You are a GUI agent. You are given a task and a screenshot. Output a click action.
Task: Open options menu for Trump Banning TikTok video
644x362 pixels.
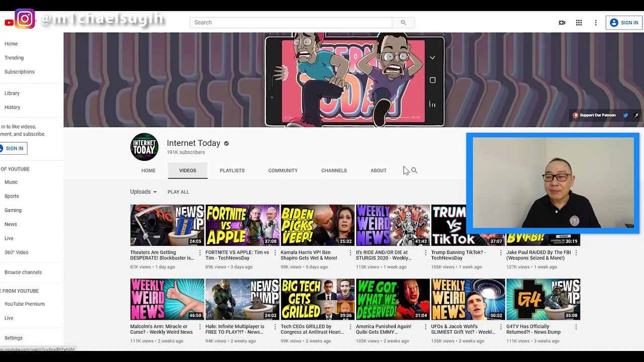pyautogui.click(x=501, y=252)
